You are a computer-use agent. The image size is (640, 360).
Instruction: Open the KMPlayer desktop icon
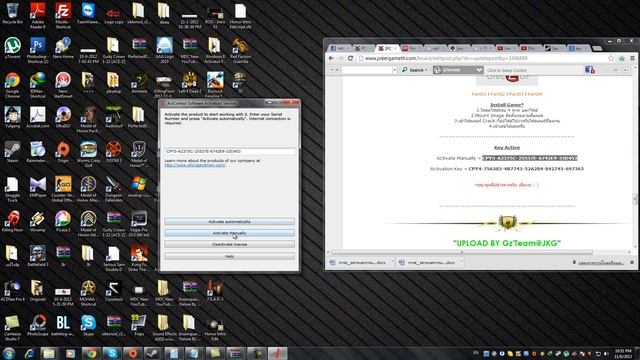[x=38, y=187]
